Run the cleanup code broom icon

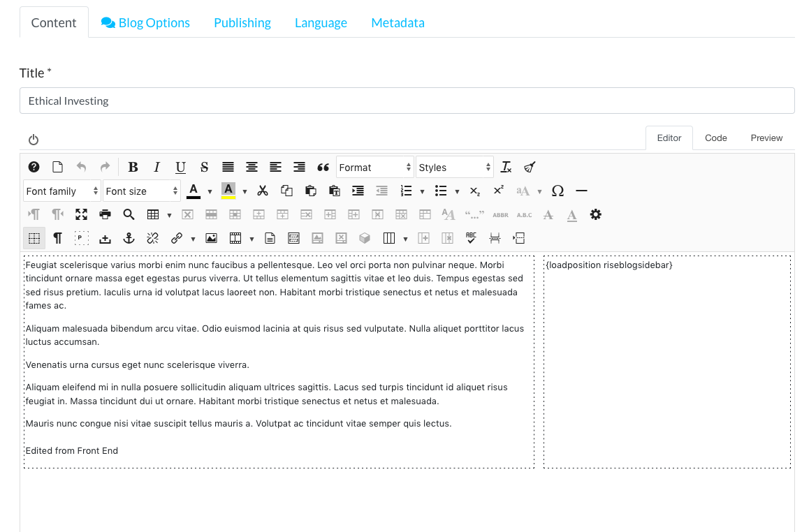530,167
